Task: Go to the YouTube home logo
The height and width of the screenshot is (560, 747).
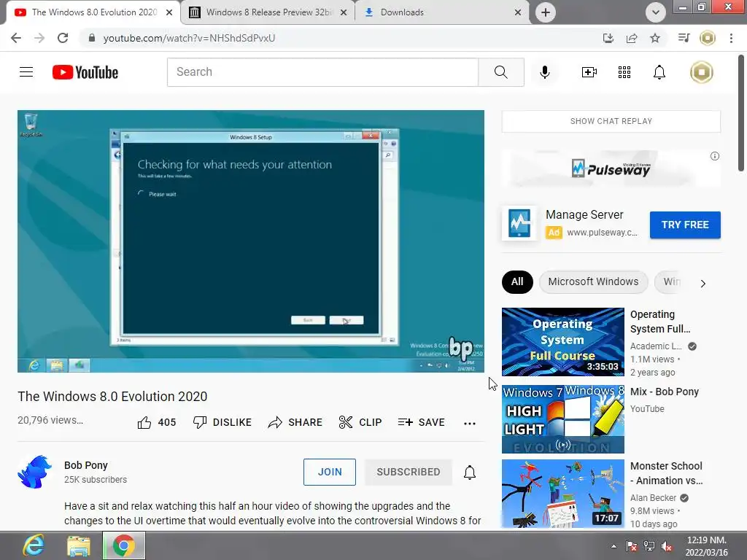Action: [x=85, y=72]
